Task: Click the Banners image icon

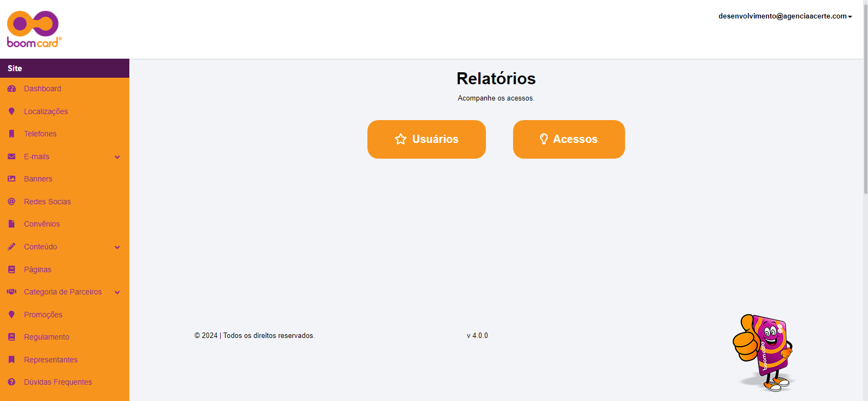Action: click(11, 179)
